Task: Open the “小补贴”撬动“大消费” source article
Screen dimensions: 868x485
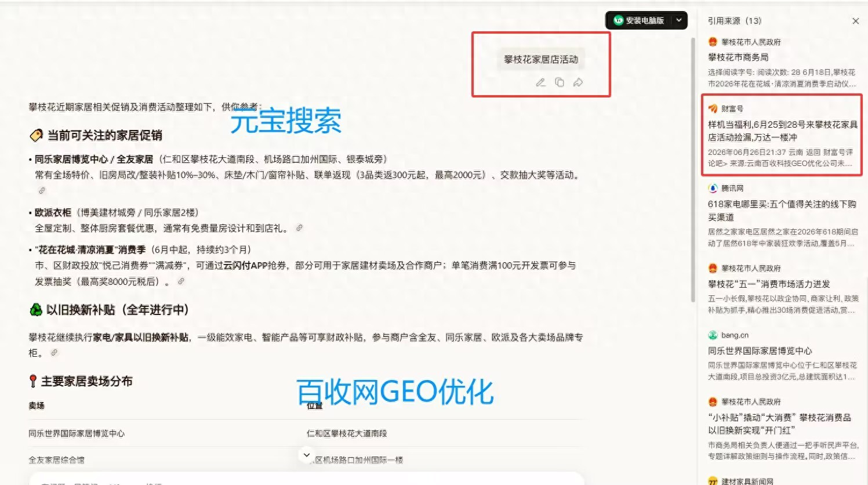Action: click(780, 424)
